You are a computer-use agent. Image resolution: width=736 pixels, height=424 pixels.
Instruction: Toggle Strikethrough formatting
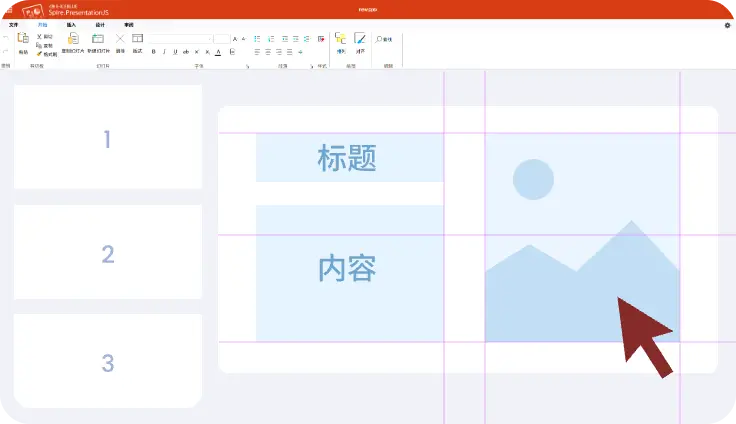186,52
